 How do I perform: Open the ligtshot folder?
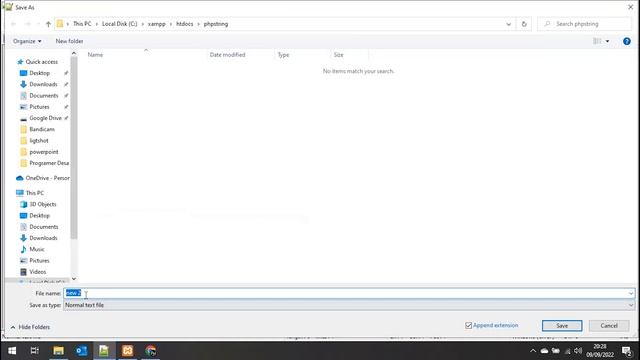39,140
